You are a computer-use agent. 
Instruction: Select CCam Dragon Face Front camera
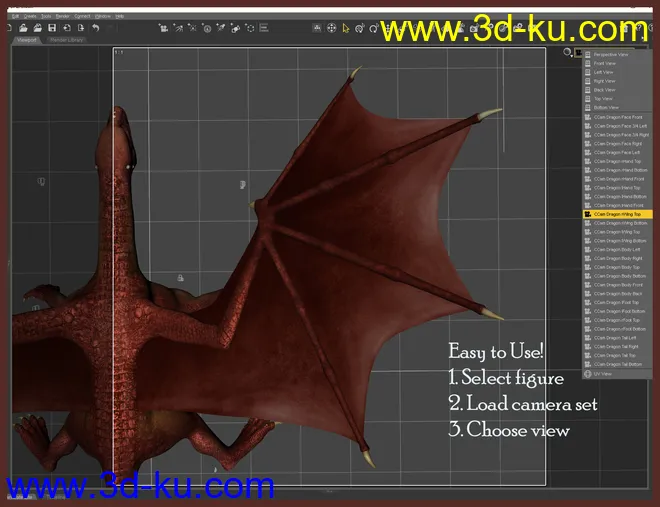pyautogui.click(x=616, y=118)
